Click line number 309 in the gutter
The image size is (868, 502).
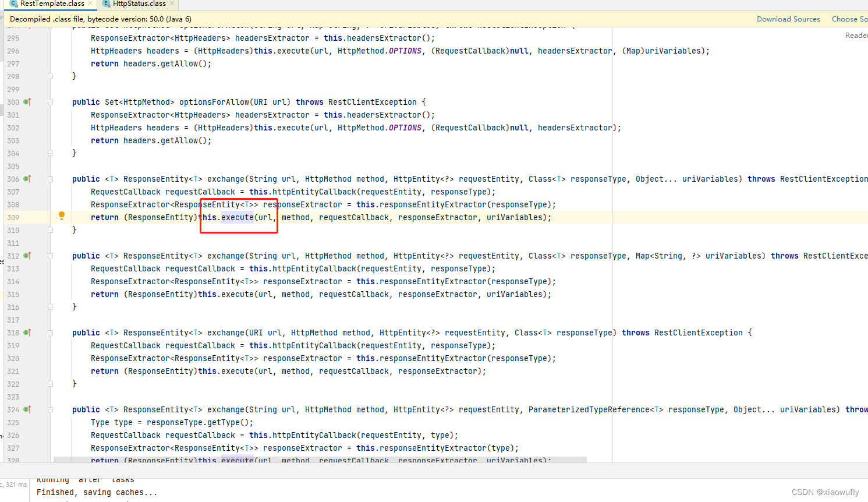tap(13, 217)
